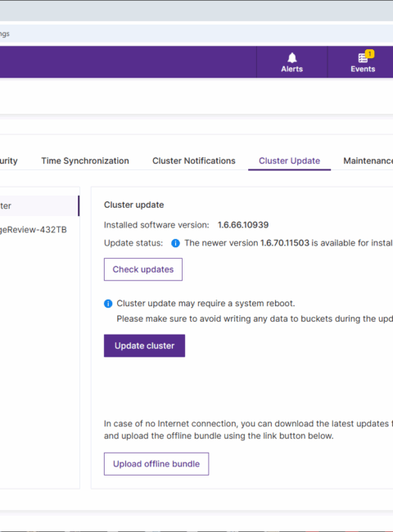The image size is (393, 532).
Task: Click the info icon beside reboot warning
Action: 108,304
